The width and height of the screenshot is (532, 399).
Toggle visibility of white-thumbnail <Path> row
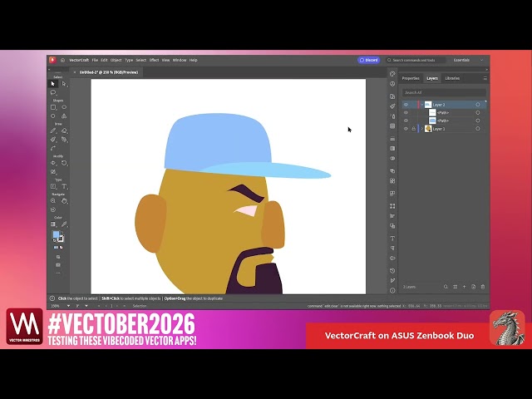[406, 113]
